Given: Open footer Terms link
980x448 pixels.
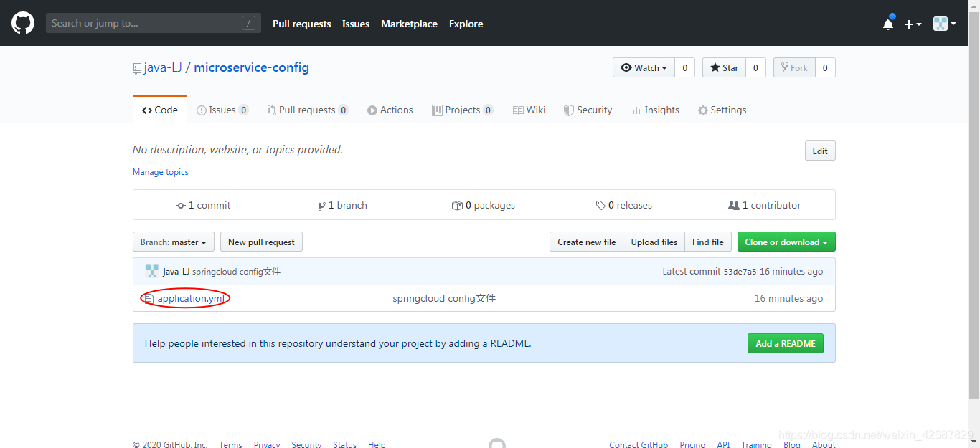Looking at the screenshot, I should pos(230,444).
